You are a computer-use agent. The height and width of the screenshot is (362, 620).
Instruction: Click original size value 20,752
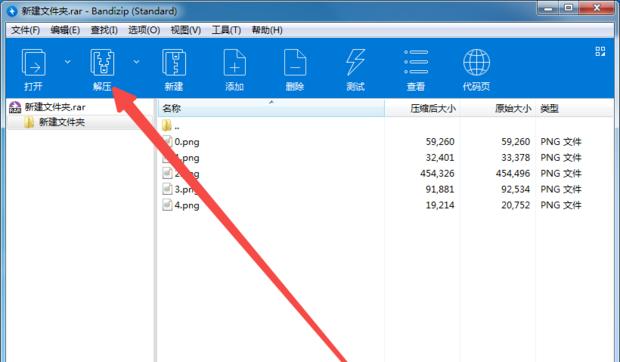coord(516,205)
